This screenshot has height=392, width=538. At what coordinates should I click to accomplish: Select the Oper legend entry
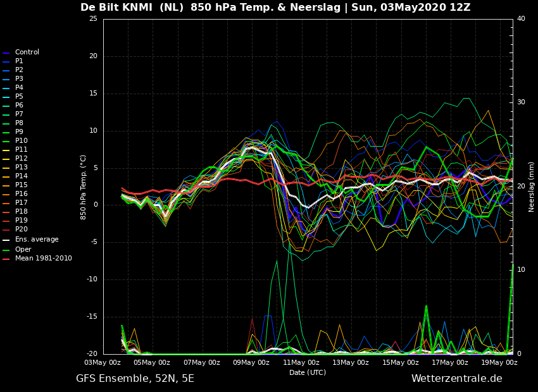pyautogui.click(x=17, y=250)
